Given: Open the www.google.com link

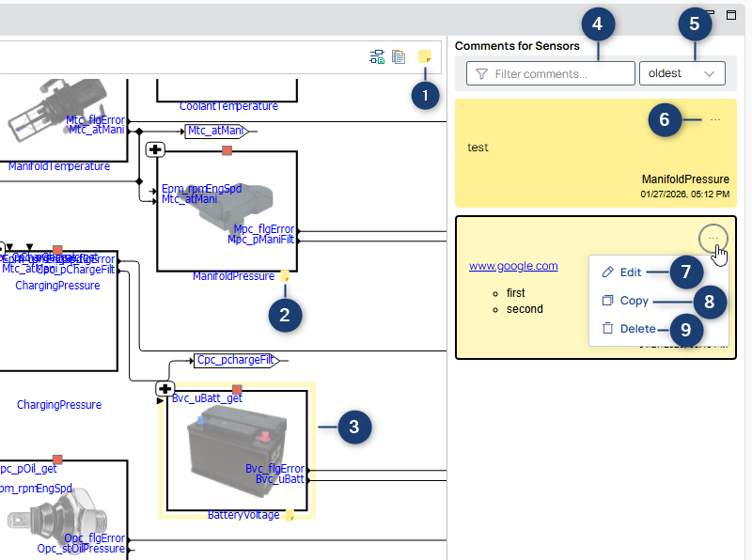Looking at the screenshot, I should [513, 266].
